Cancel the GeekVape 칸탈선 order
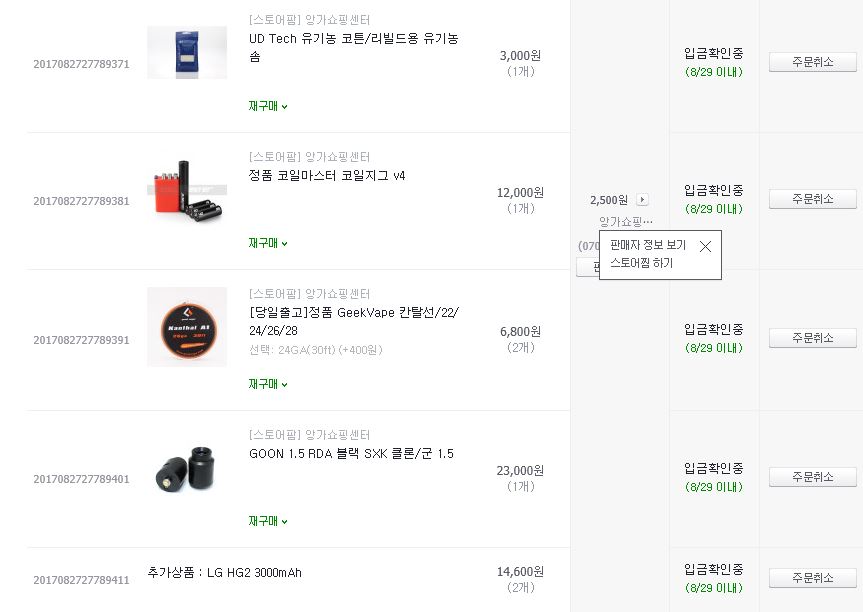This screenshot has height=612, width=863. point(812,338)
